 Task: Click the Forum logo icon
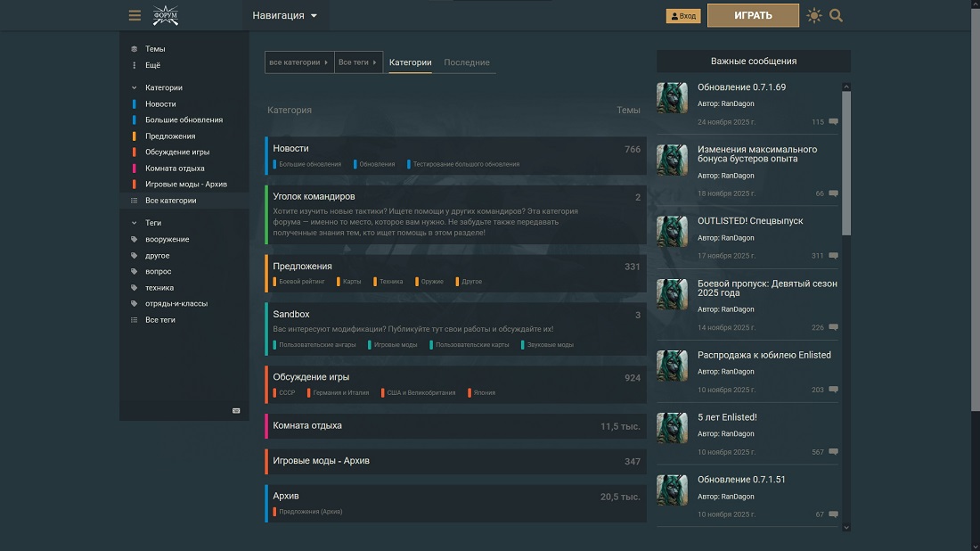coord(165,15)
